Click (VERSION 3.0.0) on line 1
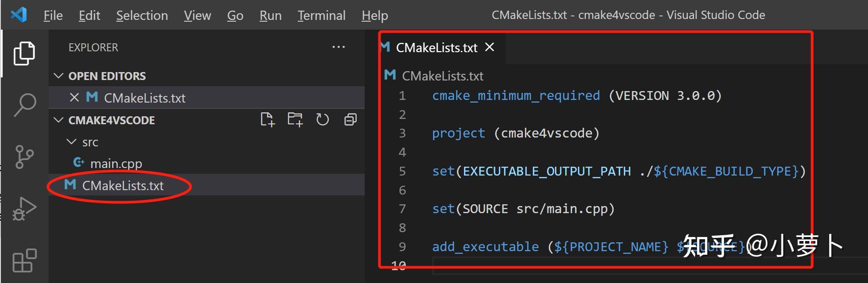The image size is (868, 283). (x=665, y=96)
